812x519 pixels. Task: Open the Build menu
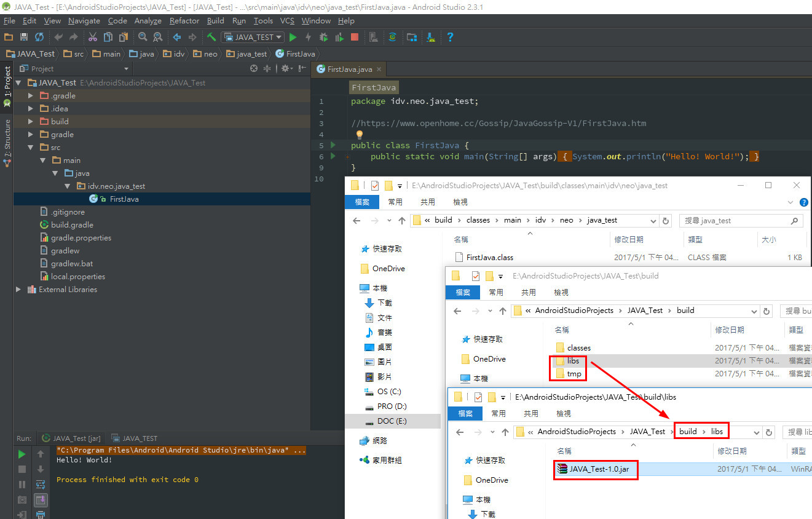click(x=216, y=21)
